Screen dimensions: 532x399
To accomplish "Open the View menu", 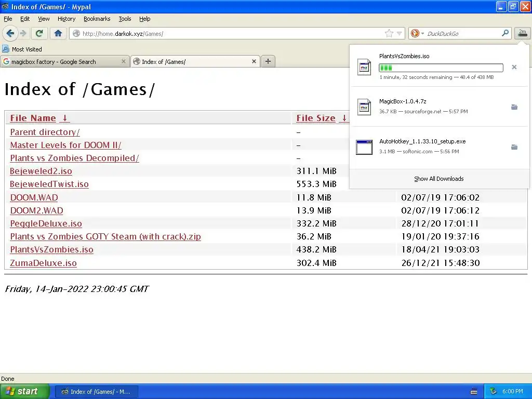I will point(44,19).
